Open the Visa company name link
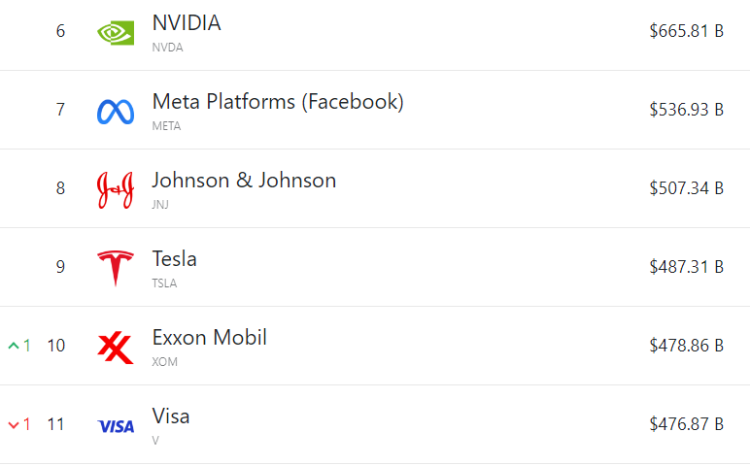This screenshot has height=466, width=750. point(171,416)
